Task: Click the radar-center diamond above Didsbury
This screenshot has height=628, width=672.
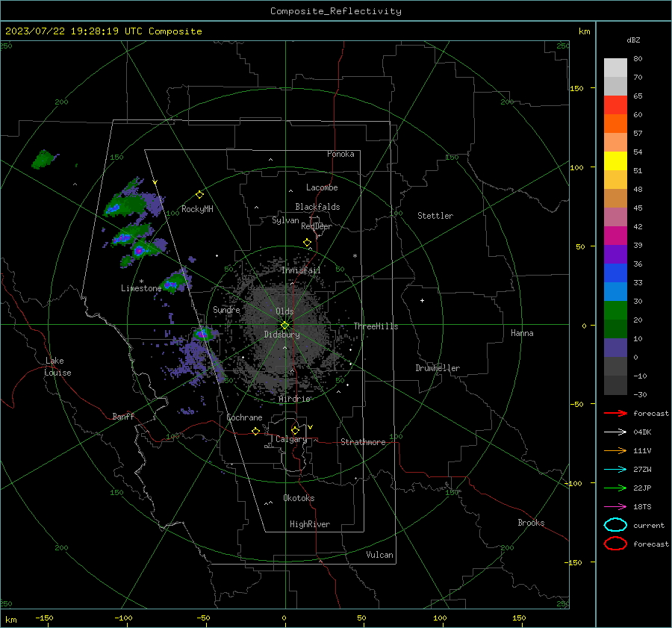Action: 285,325
